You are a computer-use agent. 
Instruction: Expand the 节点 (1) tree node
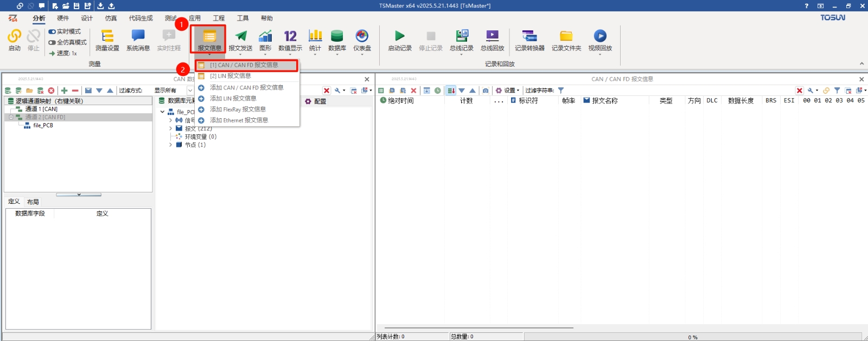pos(170,145)
